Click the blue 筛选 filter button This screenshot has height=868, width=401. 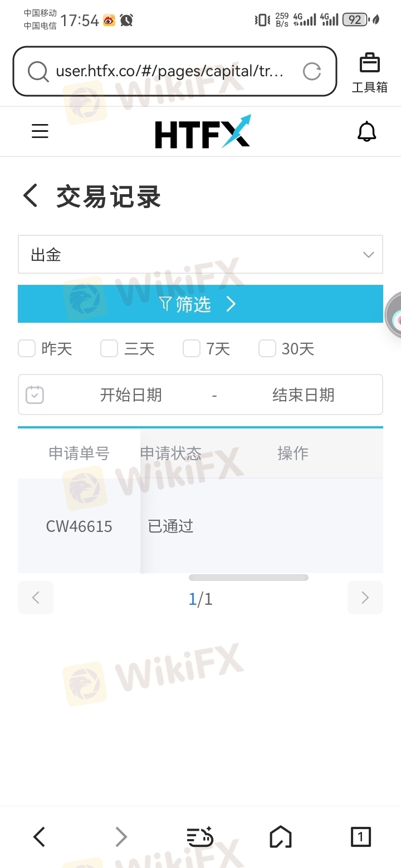pos(200,304)
